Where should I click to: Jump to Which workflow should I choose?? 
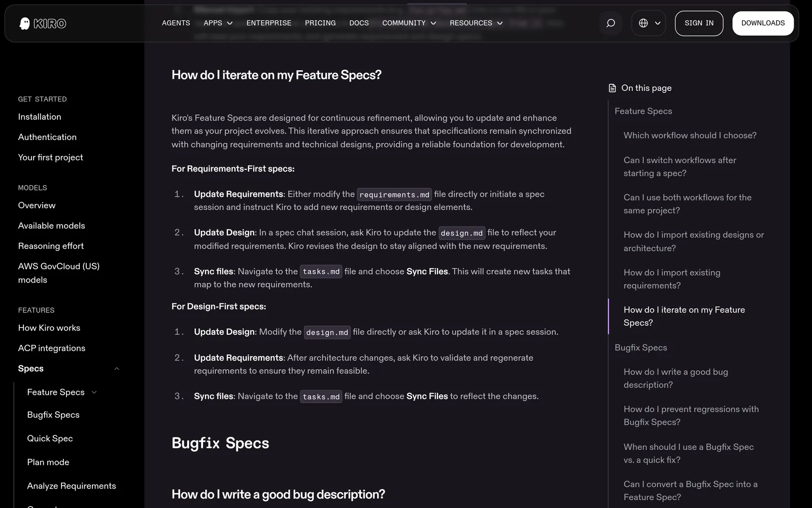point(690,136)
